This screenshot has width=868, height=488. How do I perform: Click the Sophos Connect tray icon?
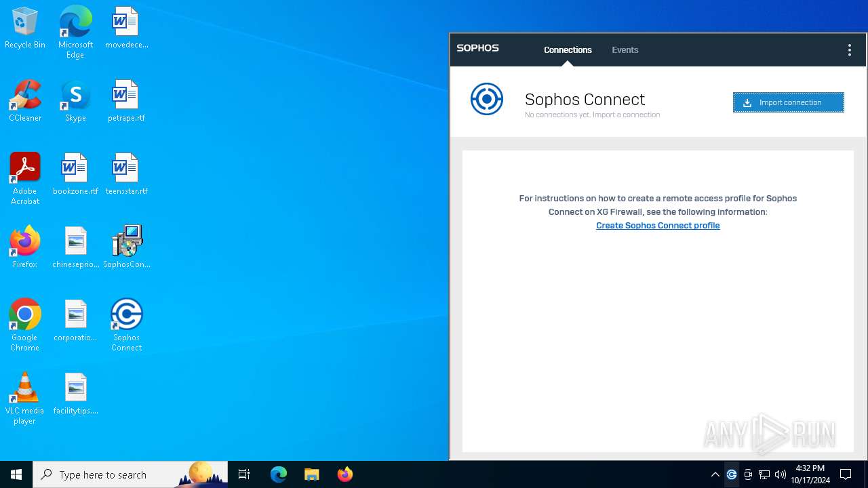click(x=731, y=474)
